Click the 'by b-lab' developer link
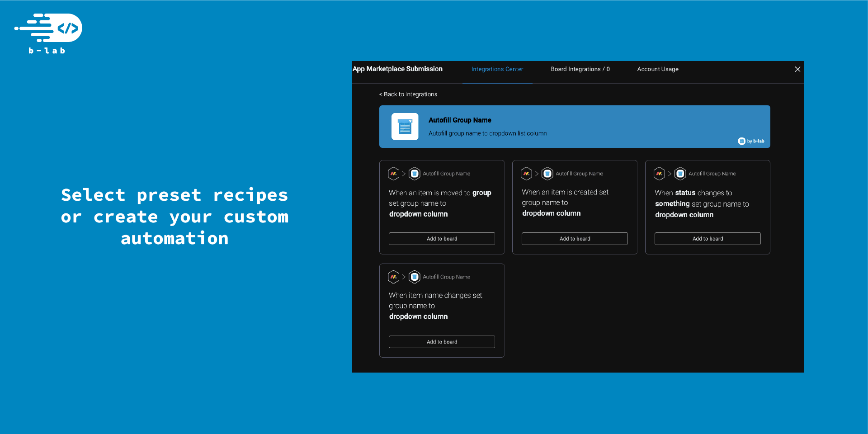868x434 pixels. [x=755, y=141]
